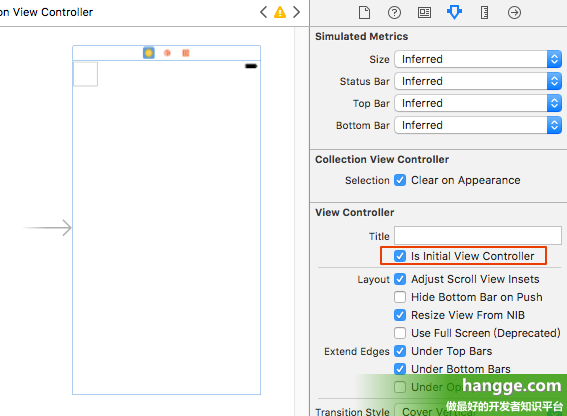Toggle Resize View From NIB checkbox
The width and height of the screenshot is (567, 416).
pos(400,315)
